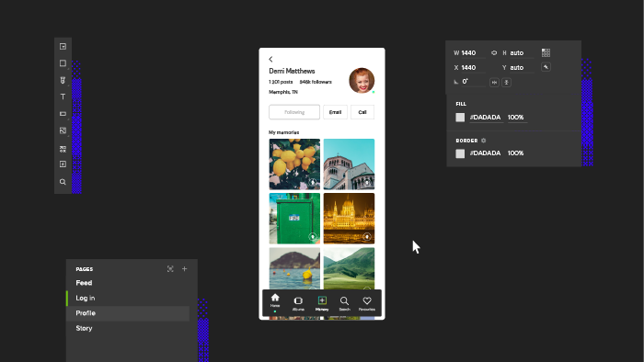
Task: Select the hotspot tool above the zoom tool
Action: coord(63,164)
